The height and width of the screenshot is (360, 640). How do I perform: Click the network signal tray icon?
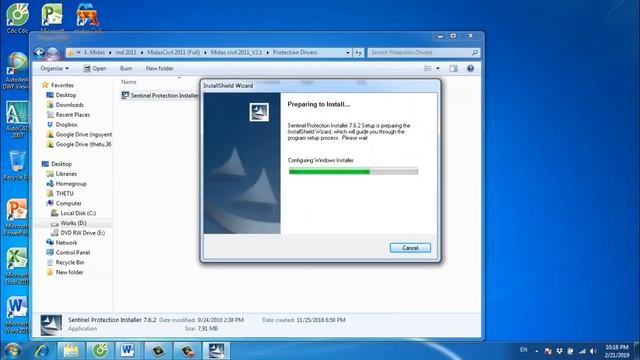coord(582,351)
